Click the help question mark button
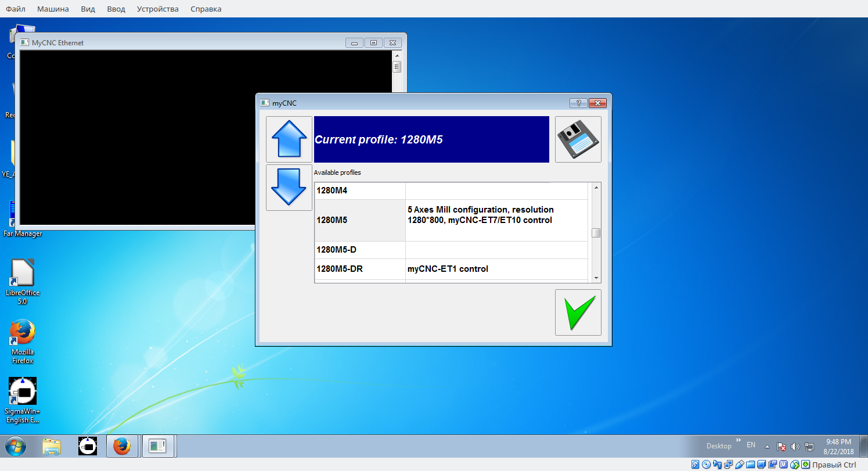Screen dimensions: 868x471 578,103
